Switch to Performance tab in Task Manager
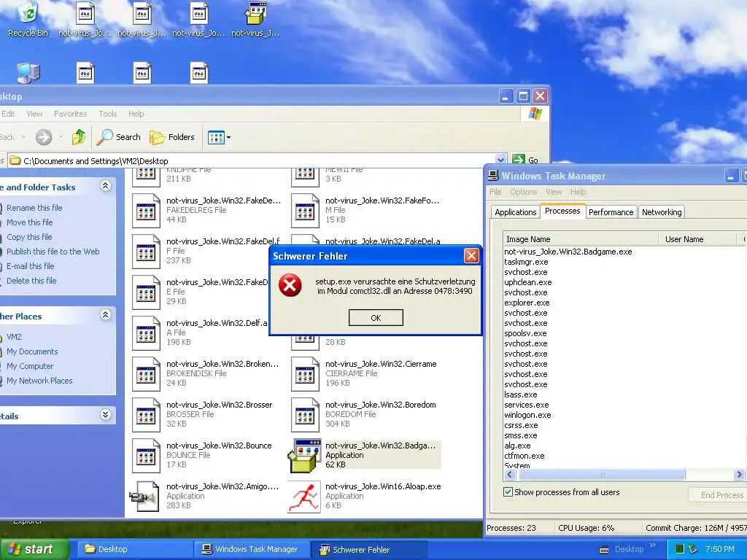 click(x=611, y=212)
